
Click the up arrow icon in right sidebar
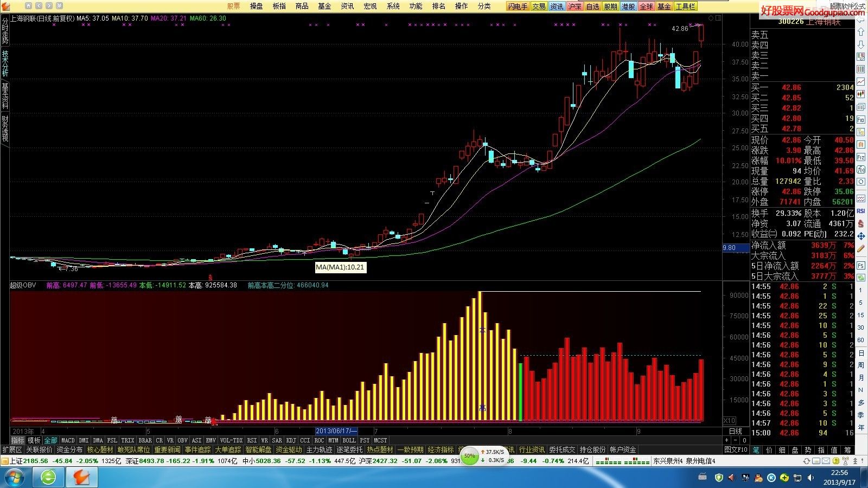[861, 31]
